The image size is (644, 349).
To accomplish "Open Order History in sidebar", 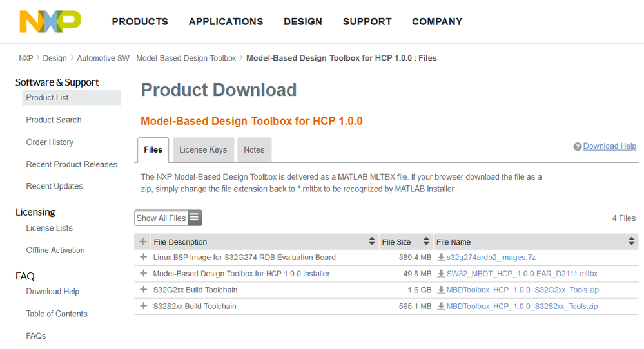I will (50, 142).
